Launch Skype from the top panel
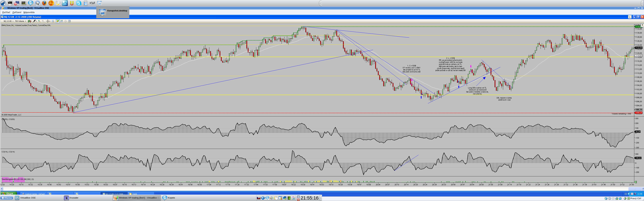 pos(79,3)
